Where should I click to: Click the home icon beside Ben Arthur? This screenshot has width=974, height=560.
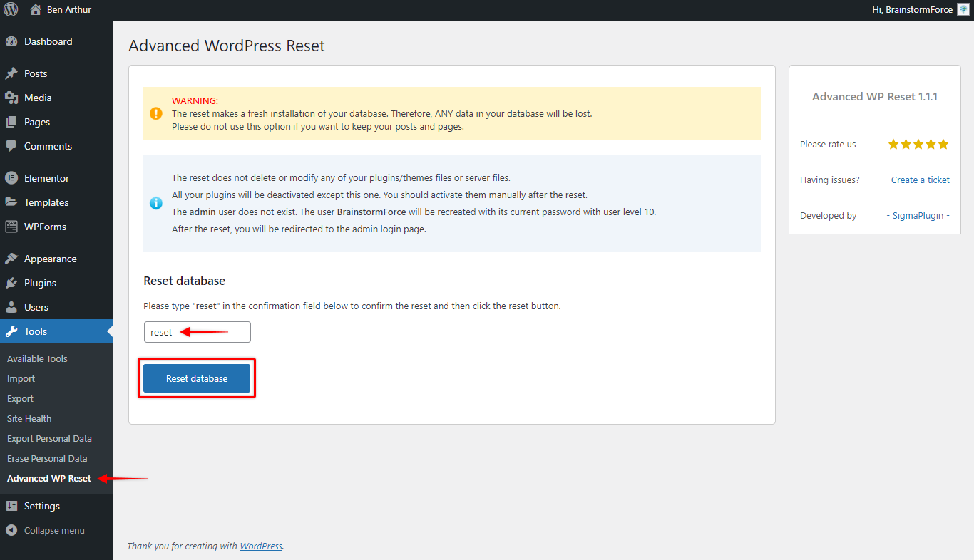pos(36,10)
